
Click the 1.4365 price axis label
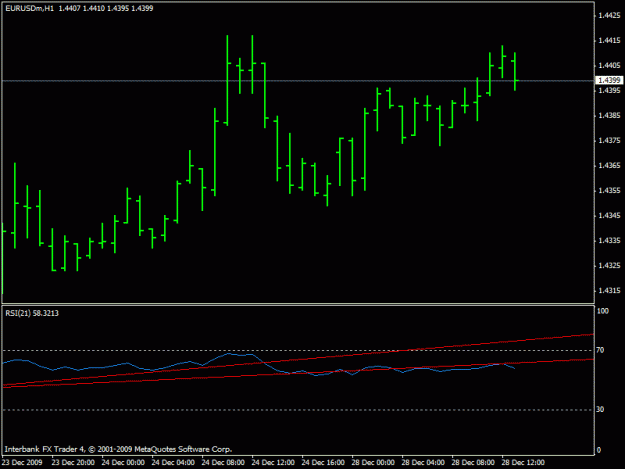[x=609, y=166]
